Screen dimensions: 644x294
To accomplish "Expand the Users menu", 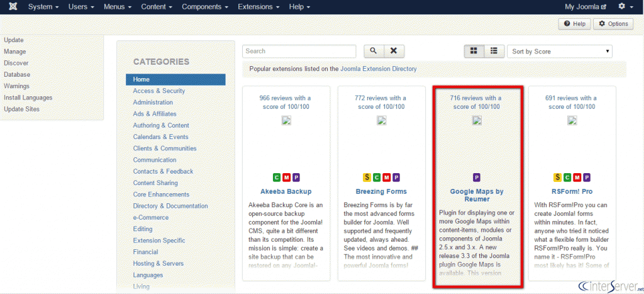I will 81,6.
